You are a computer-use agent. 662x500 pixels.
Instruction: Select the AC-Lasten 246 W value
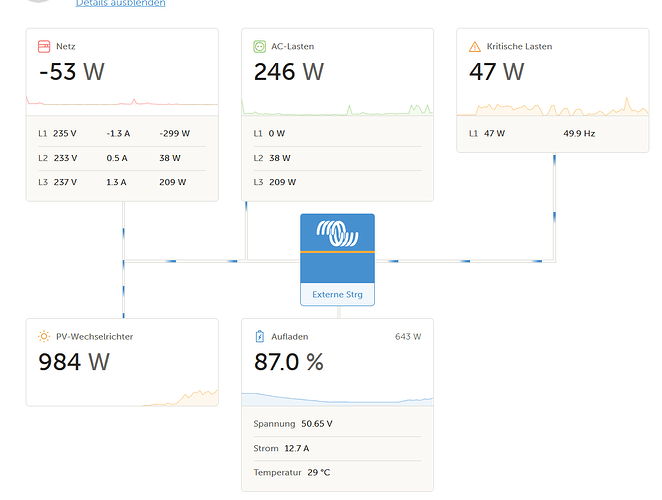(x=289, y=71)
